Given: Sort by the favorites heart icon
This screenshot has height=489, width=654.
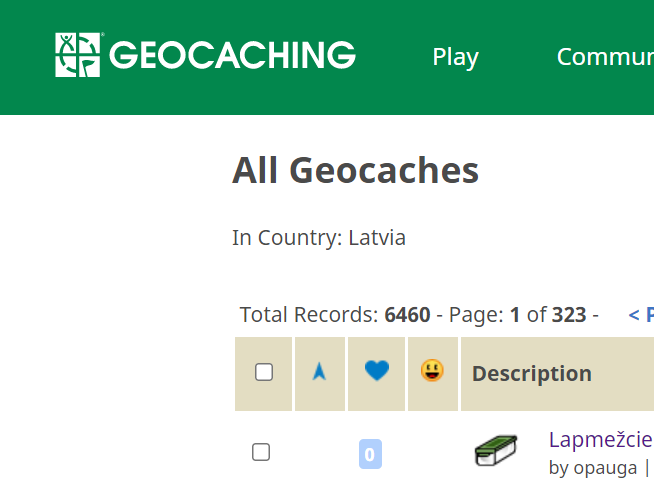Looking at the screenshot, I should click(x=376, y=372).
